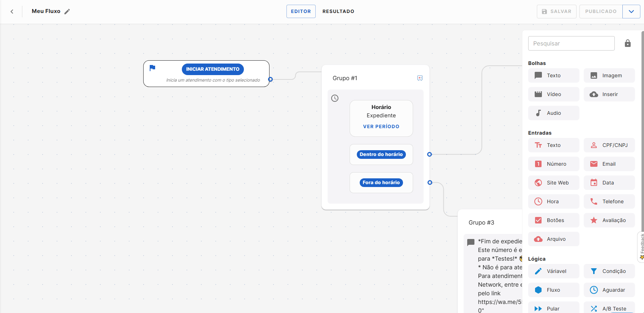Add the Telefone input block
644x313 pixels.
(x=609, y=201)
